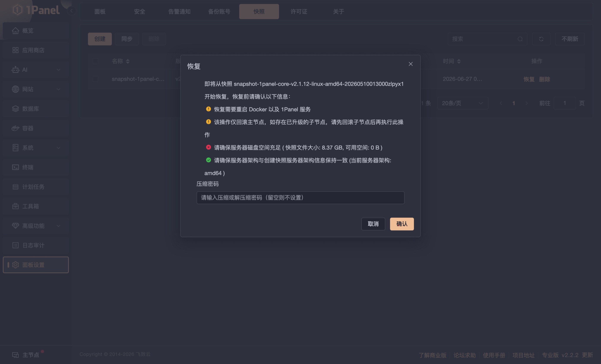Click the 取消 button
Screen dimensions: 601x364
(x=373, y=224)
